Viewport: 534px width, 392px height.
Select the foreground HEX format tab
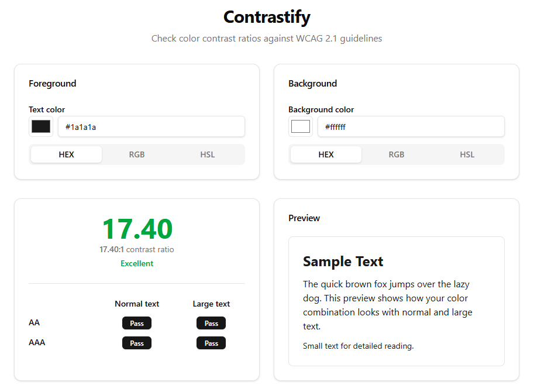pos(67,154)
